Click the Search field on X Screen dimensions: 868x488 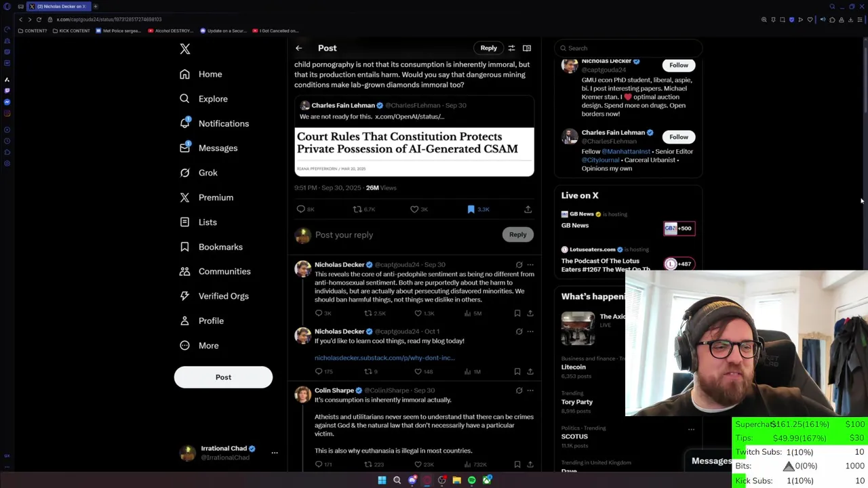(x=629, y=48)
